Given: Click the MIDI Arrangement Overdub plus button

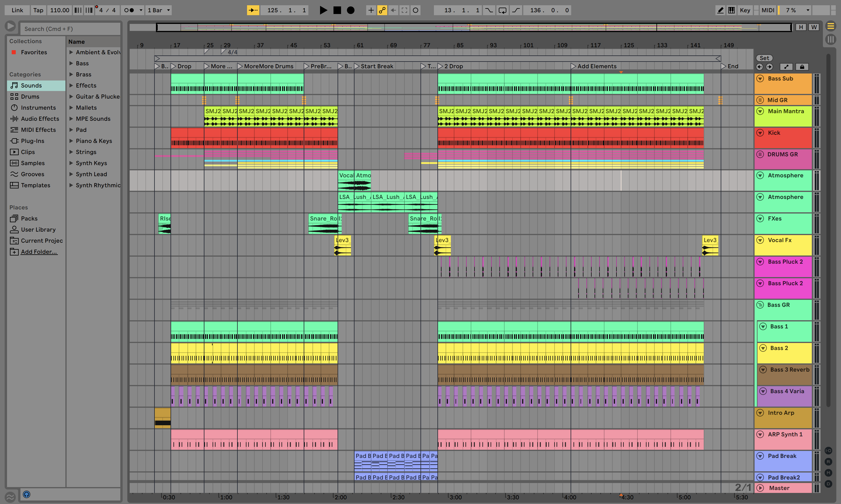Looking at the screenshot, I should pyautogui.click(x=371, y=10).
